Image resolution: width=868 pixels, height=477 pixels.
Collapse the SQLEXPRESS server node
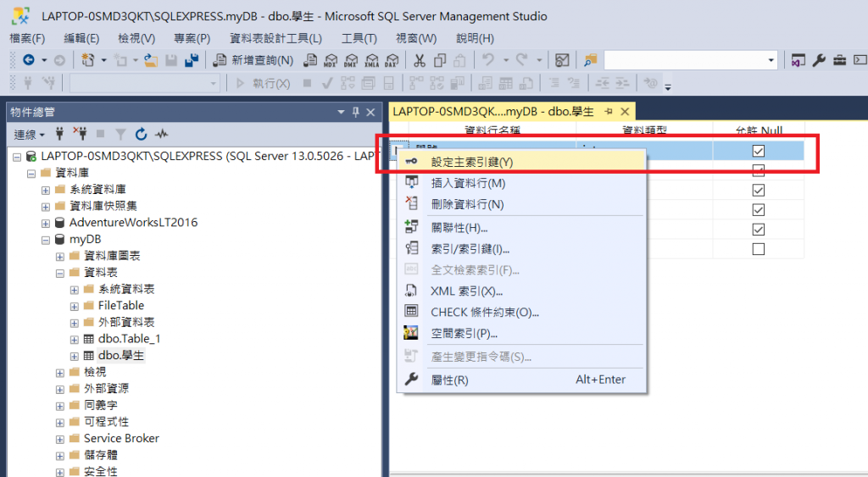tap(17, 157)
